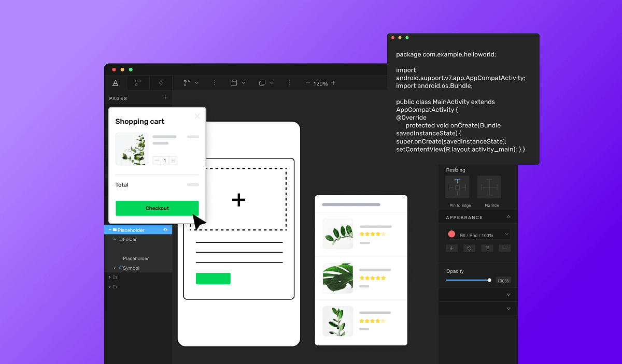Select the Pin to Edge resizing icon
The height and width of the screenshot is (364, 622).
(x=457, y=187)
